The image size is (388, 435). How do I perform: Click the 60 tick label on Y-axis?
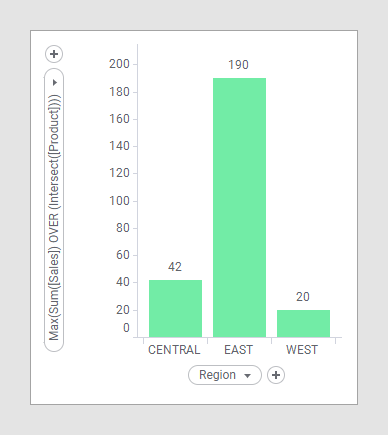pyautogui.click(x=123, y=255)
